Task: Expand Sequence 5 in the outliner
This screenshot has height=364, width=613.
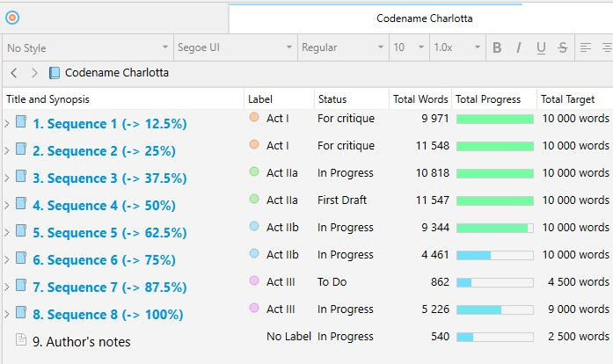Action: coord(7,233)
